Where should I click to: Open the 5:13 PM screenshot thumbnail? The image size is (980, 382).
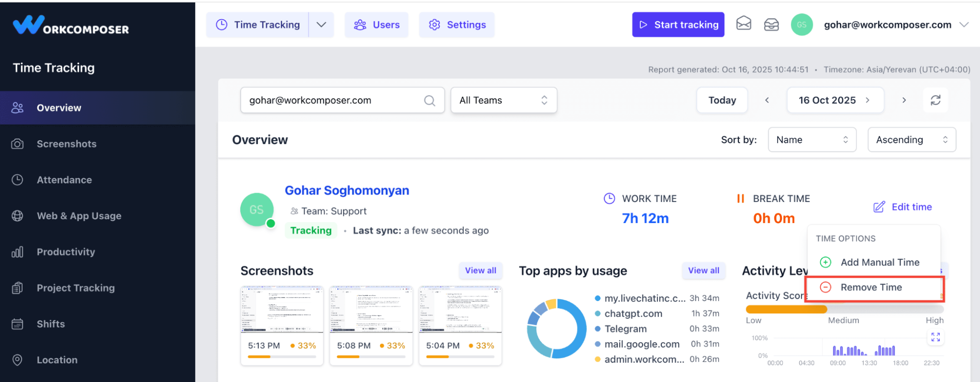[x=282, y=310]
